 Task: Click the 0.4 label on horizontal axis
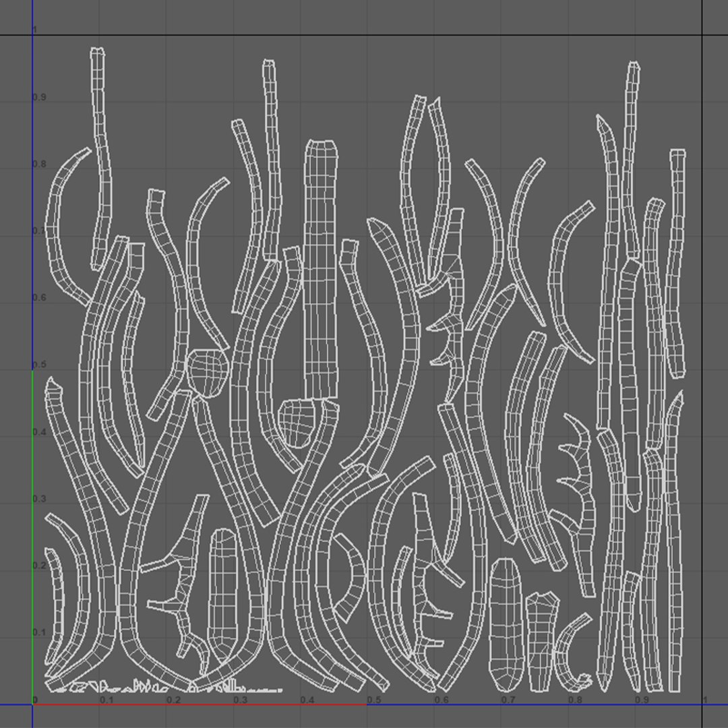[307, 700]
